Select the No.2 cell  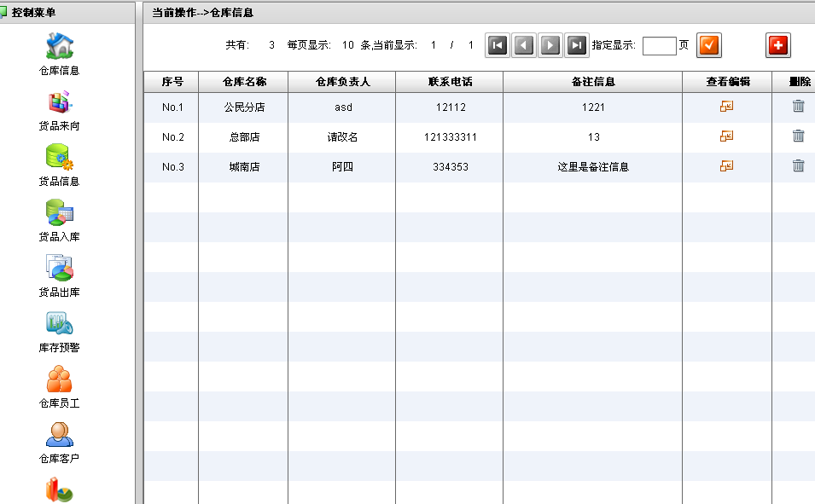tap(172, 137)
